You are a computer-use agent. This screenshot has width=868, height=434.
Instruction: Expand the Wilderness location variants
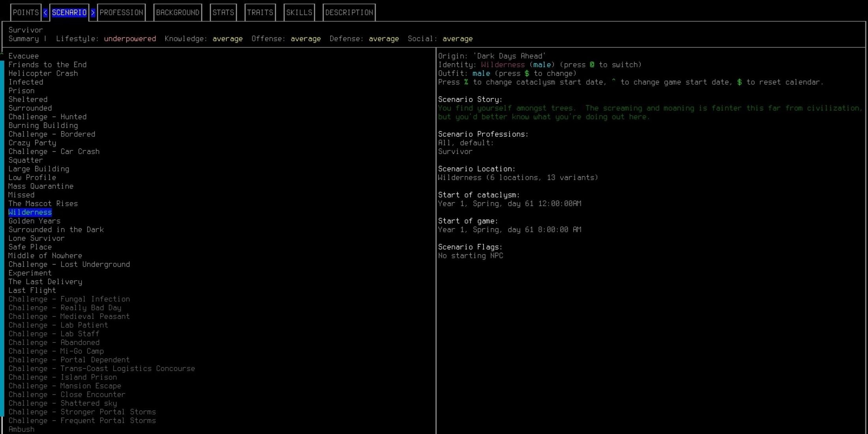518,178
